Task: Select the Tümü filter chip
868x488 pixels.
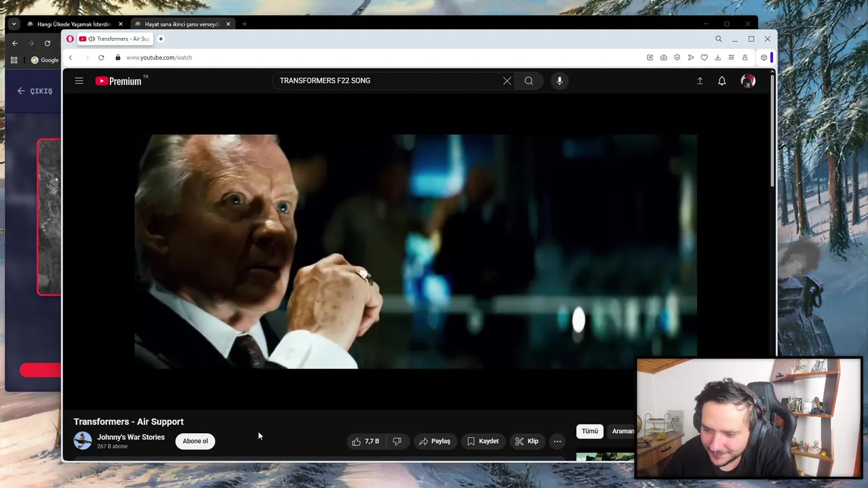Action: pyautogui.click(x=590, y=431)
